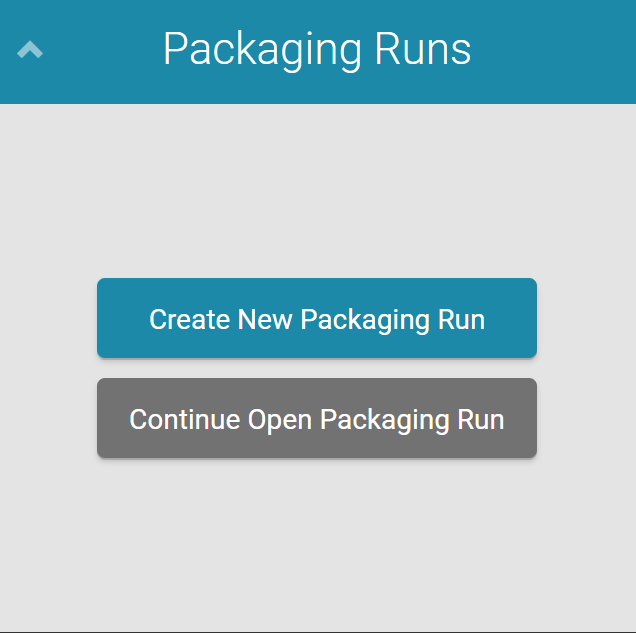
Task: Start a new packaging run
Action: pos(317,318)
